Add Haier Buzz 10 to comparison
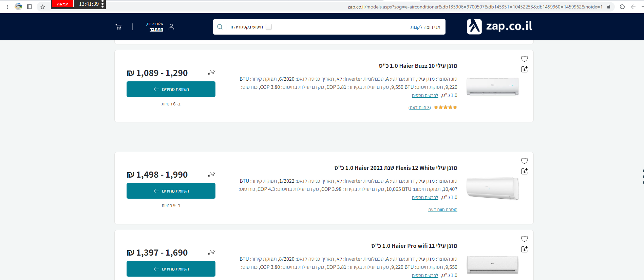 pyautogui.click(x=524, y=69)
